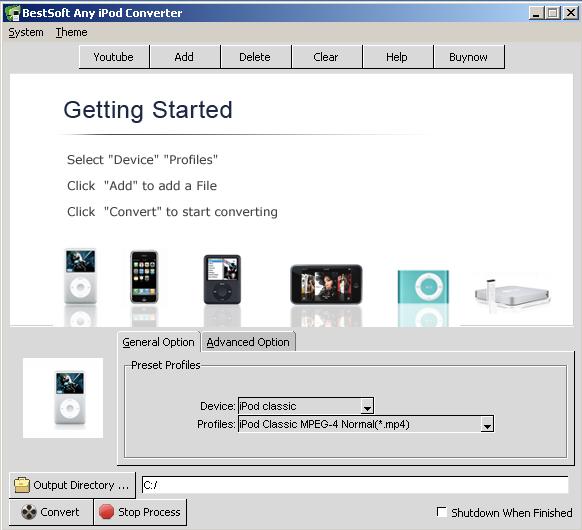Open the System menu

click(x=26, y=33)
